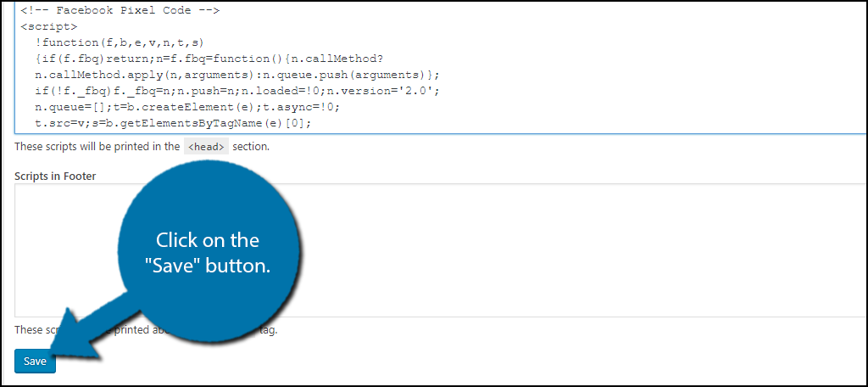The height and width of the screenshot is (387, 868).
Task: Click the Scripts in Footer label
Action: click(x=55, y=176)
